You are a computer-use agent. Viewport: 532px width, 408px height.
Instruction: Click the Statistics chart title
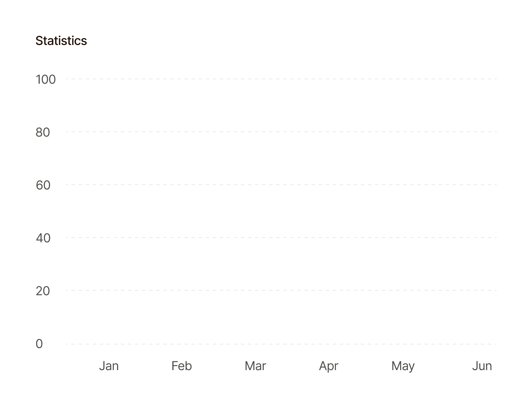(61, 41)
